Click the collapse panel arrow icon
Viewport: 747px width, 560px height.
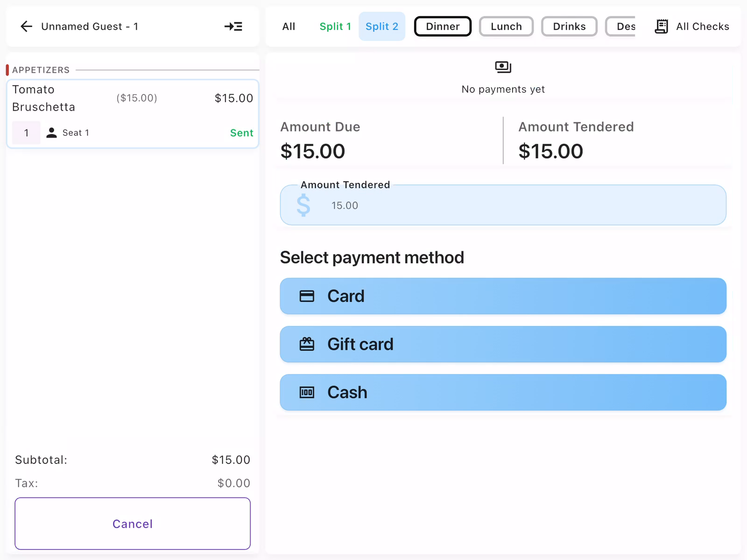click(233, 27)
